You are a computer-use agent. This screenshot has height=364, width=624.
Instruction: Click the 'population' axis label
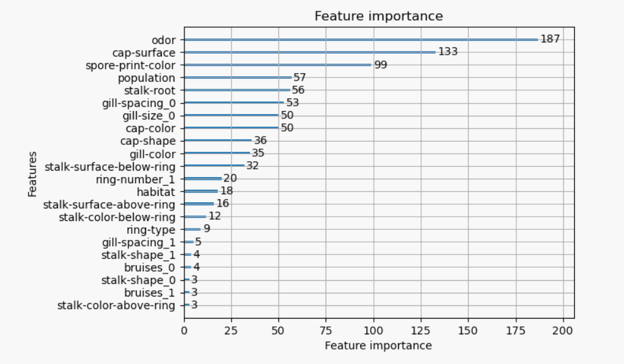pyautogui.click(x=147, y=78)
